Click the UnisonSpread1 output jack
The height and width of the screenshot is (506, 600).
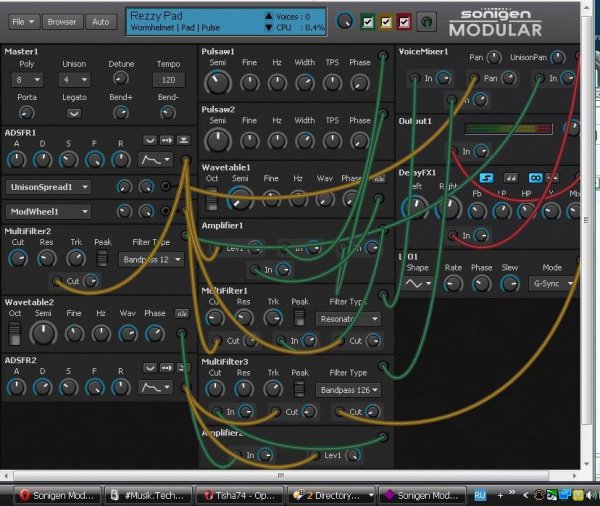click(x=166, y=186)
